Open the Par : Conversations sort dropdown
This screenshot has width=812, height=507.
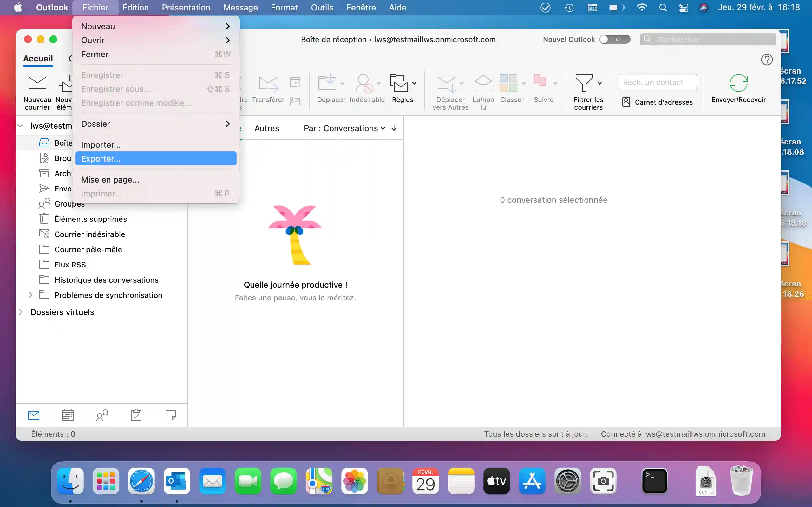coord(344,128)
